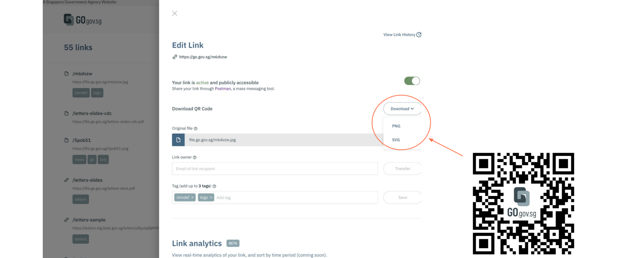Click URL https://file.go.gov.sg/5pob51.png

pos(100,149)
